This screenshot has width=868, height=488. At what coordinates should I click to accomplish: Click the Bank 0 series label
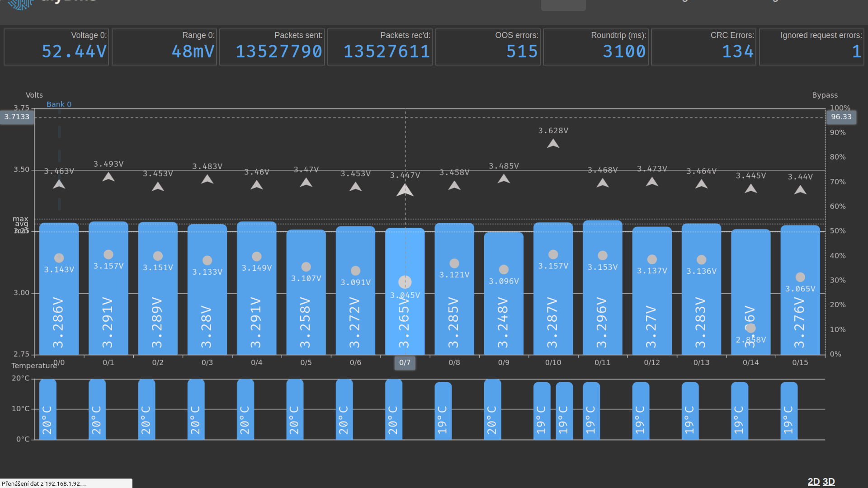59,104
